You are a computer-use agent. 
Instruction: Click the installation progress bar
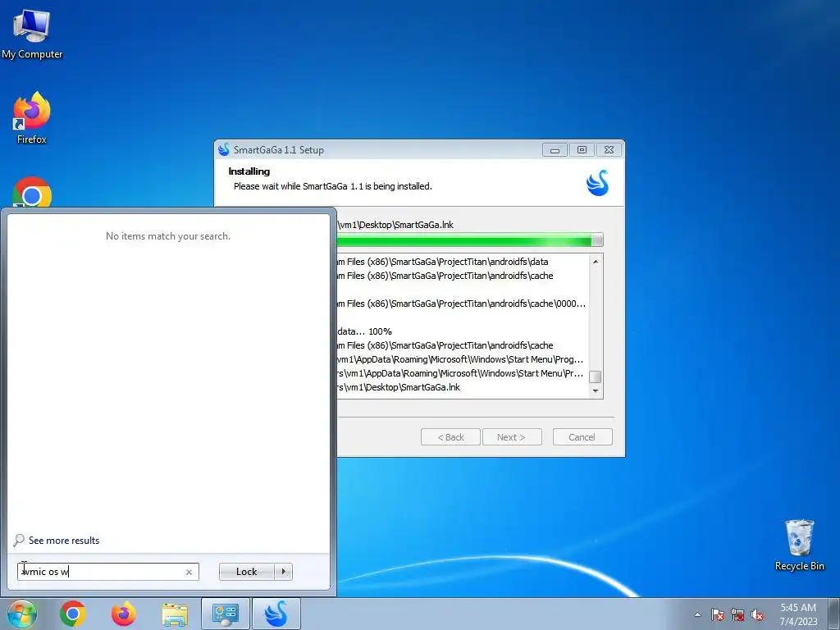click(470, 240)
